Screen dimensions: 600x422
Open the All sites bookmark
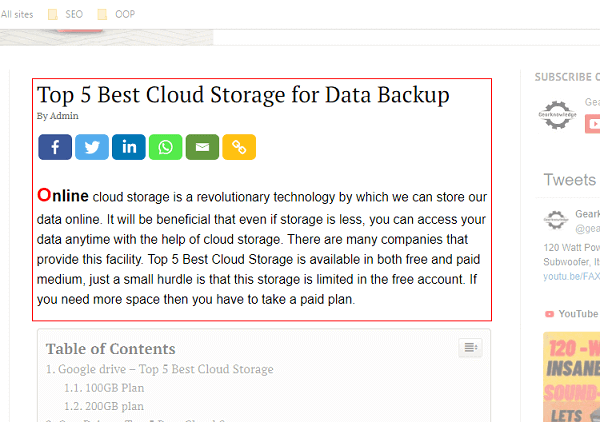tap(17, 15)
